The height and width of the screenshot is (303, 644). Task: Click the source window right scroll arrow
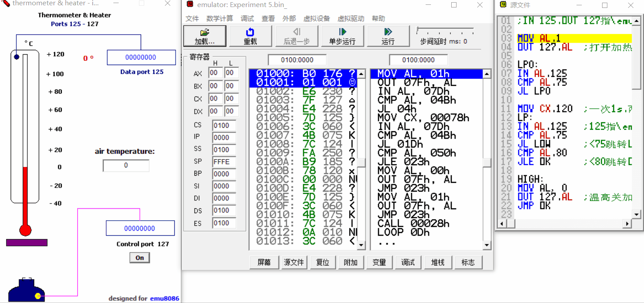(x=627, y=223)
